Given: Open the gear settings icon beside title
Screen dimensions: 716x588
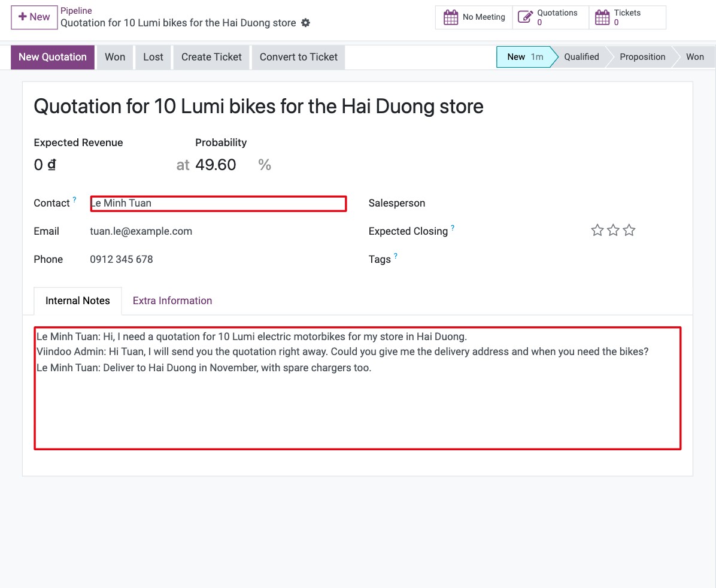Looking at the screenshot, I should pyautogui.click(x=305, y=23).
